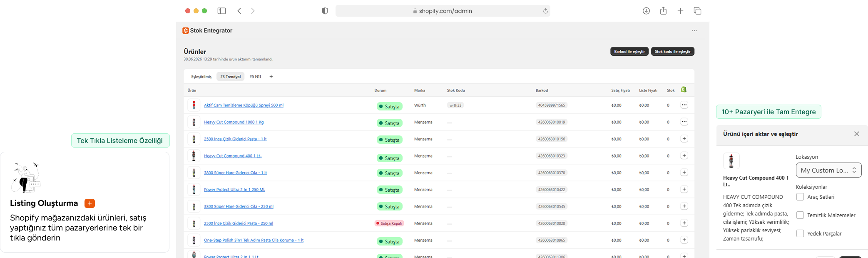Click Tek Tıkla Listeleme Özelliği label

[x=120, y=140]
